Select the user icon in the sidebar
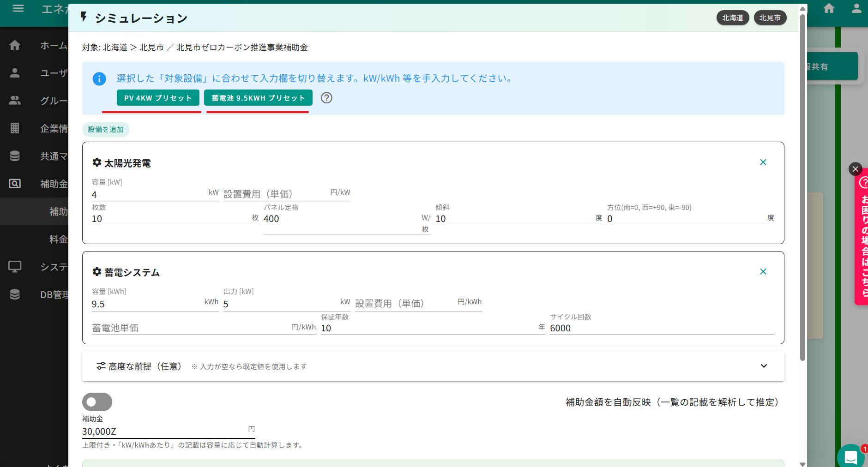This screenshot has width=868, height=467. pos(15,72)
